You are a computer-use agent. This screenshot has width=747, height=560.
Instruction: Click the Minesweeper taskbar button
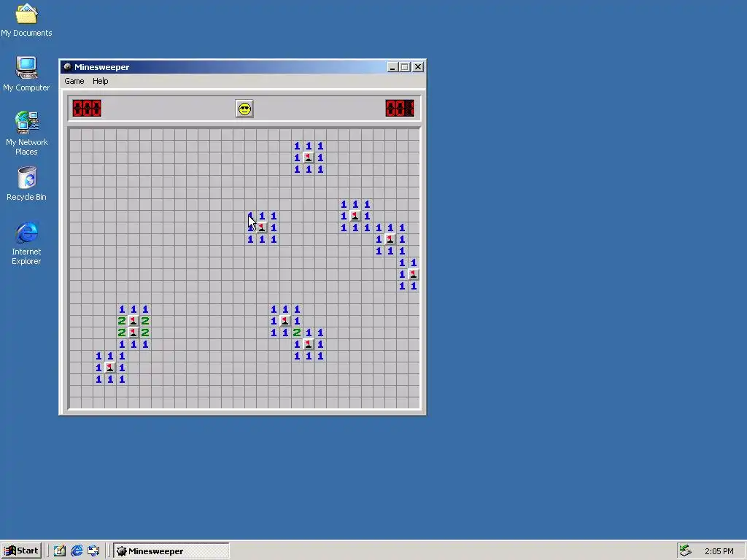coord(171,551)
